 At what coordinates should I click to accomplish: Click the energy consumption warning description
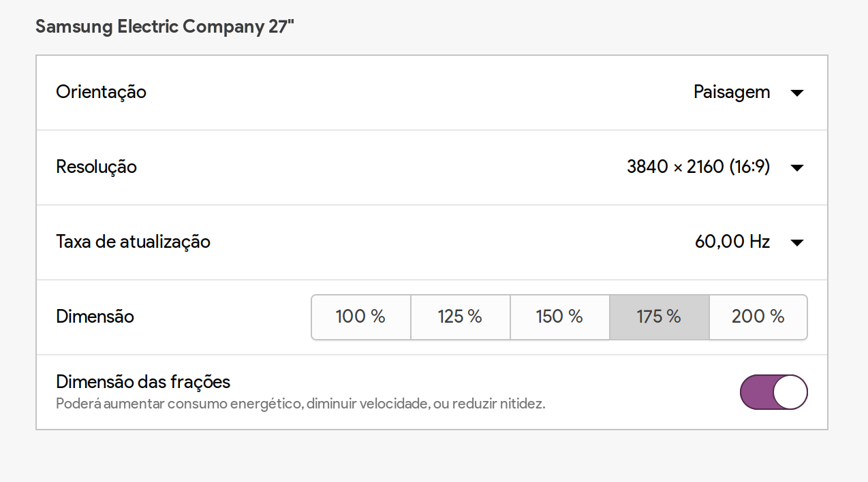300,404
